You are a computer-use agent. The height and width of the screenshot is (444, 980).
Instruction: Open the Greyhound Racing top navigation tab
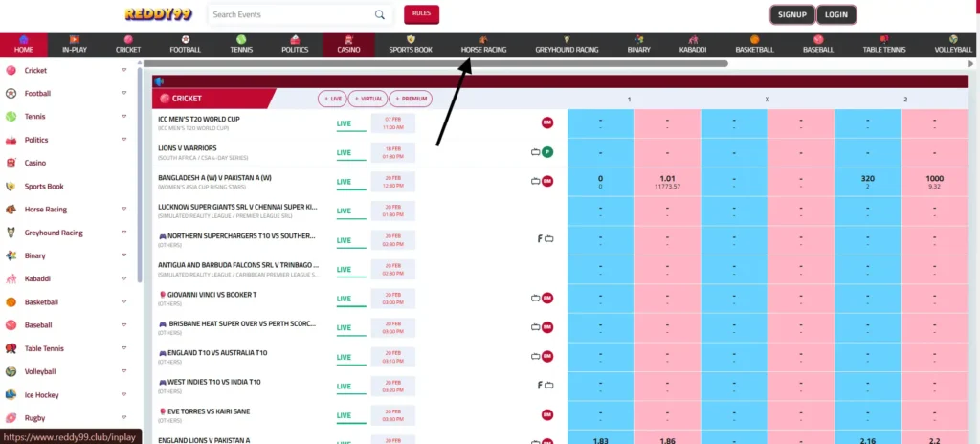[567, 44]
